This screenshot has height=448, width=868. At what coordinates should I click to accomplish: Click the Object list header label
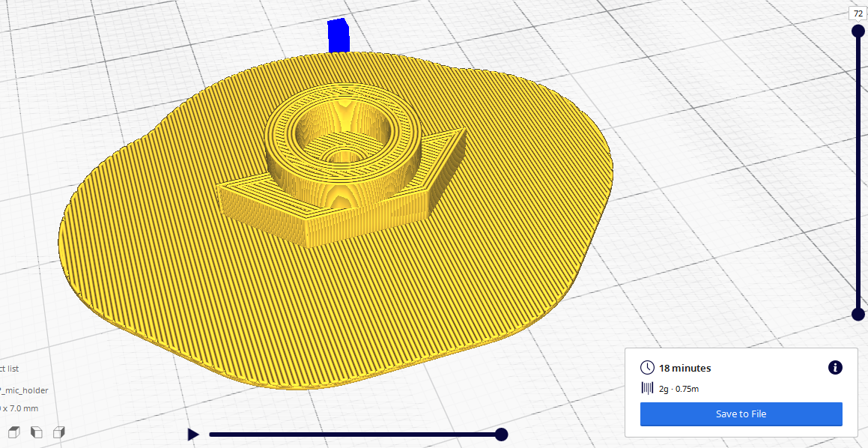pos(9,369)
